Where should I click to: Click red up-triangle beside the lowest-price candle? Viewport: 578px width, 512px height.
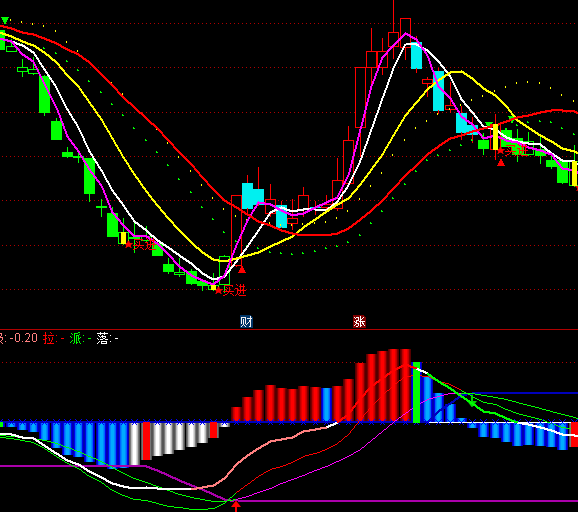point(242,270)
